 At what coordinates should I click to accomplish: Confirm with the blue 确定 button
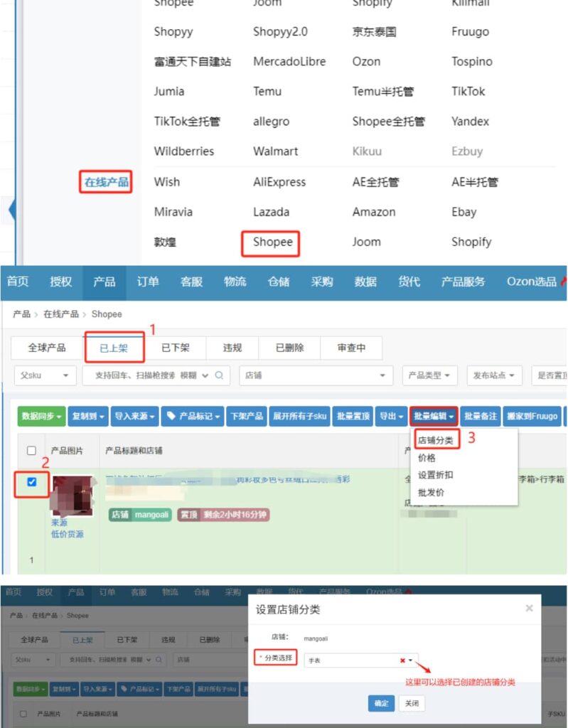coord(381,703)
